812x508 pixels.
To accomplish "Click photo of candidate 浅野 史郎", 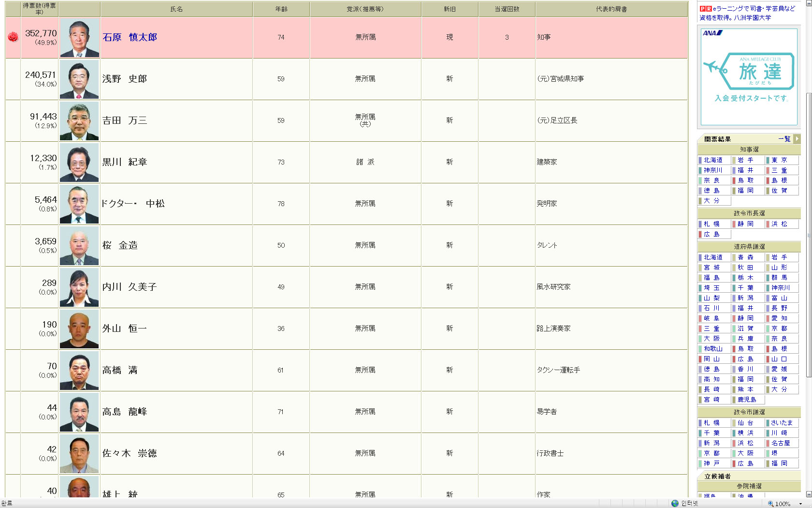I will [79, 79].
